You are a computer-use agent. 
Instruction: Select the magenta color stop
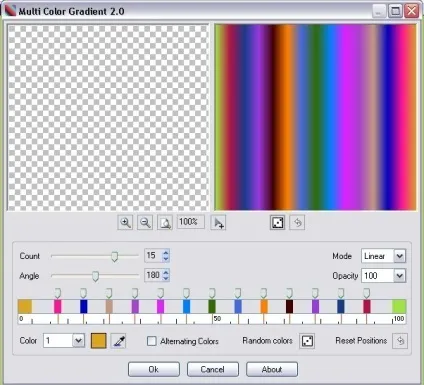pos(161,306)
